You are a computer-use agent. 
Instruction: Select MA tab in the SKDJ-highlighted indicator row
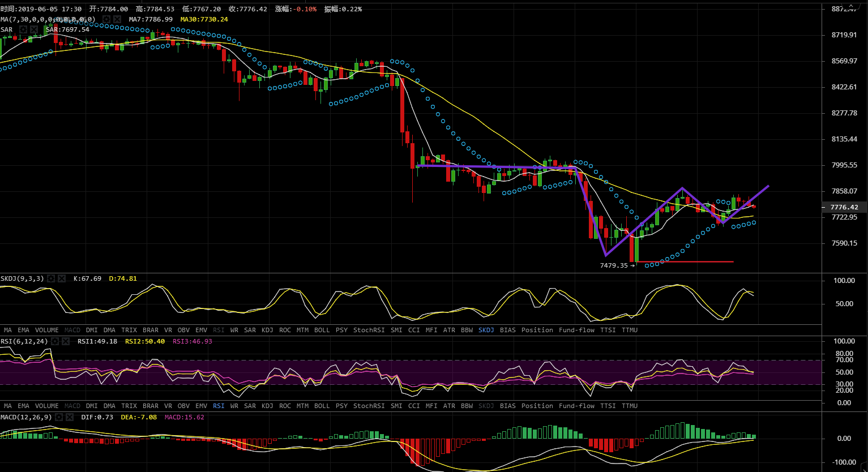pos(8,330)
